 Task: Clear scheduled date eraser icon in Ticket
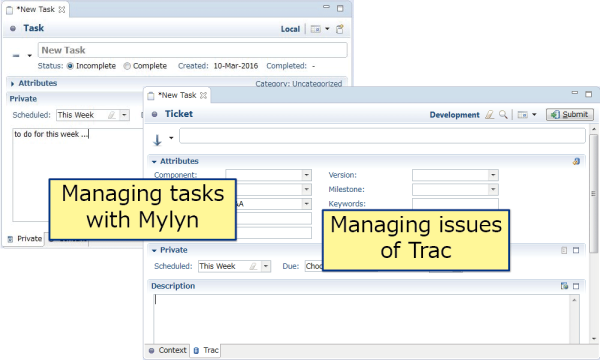pos(253,266)
